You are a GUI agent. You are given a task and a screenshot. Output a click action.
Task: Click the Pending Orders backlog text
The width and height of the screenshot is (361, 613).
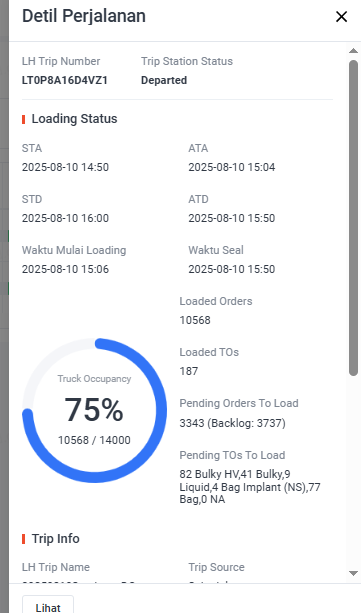(x=232, y=423)
